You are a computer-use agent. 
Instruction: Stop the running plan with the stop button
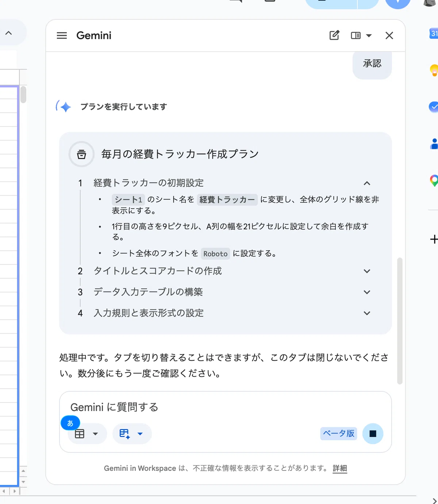(x=373, y=434)
